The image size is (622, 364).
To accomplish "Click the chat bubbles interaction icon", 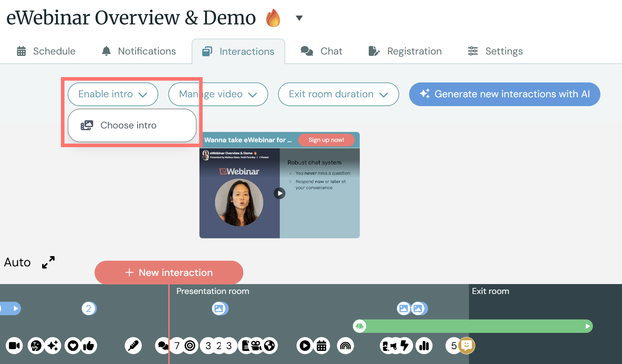I will (x=163, y=346).
